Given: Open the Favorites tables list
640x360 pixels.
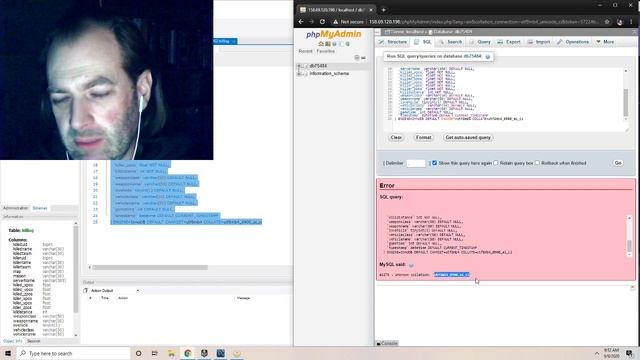Looking at the screenshot, I should tap(325, 51).
